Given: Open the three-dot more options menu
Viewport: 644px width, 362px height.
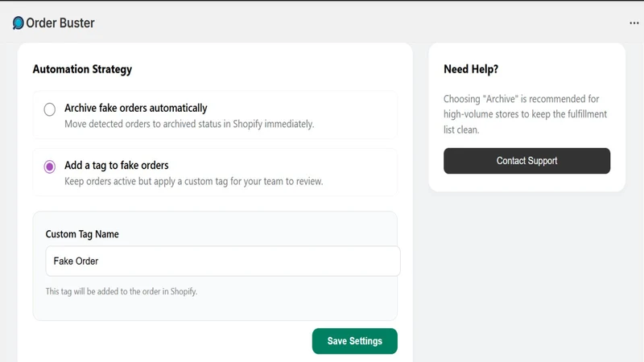Looking at the screenshot, I should [x=634, y=23].
